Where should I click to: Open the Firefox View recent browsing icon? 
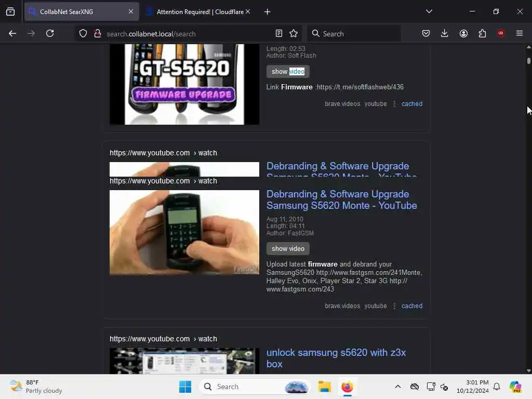tap(10, 12)
